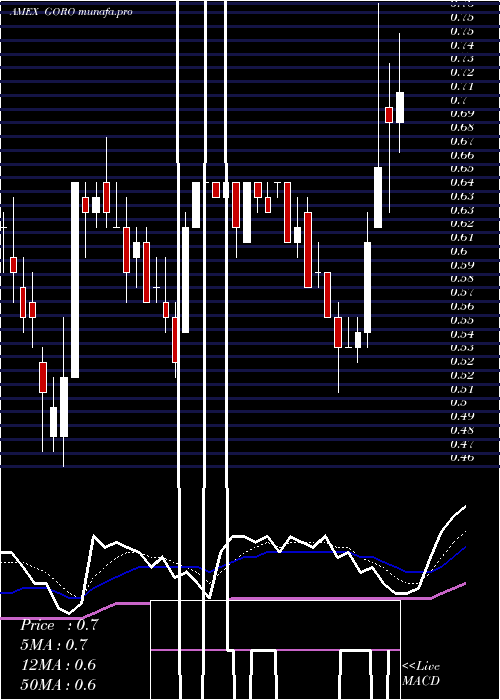The height and width of the screenshot is (700, 500).
Task: Click the 0.59 price axis label
Action: pyautogui.click(x=462, y=265)
